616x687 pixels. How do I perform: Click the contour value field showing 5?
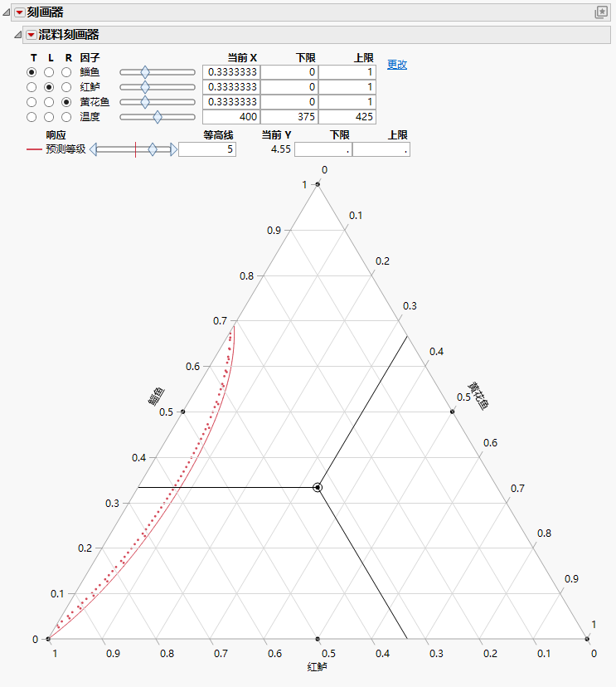click(x=207, y=149)
